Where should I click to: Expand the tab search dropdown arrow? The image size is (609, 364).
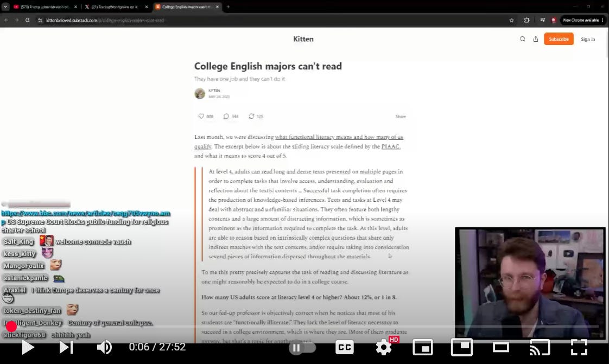[5, 7]
